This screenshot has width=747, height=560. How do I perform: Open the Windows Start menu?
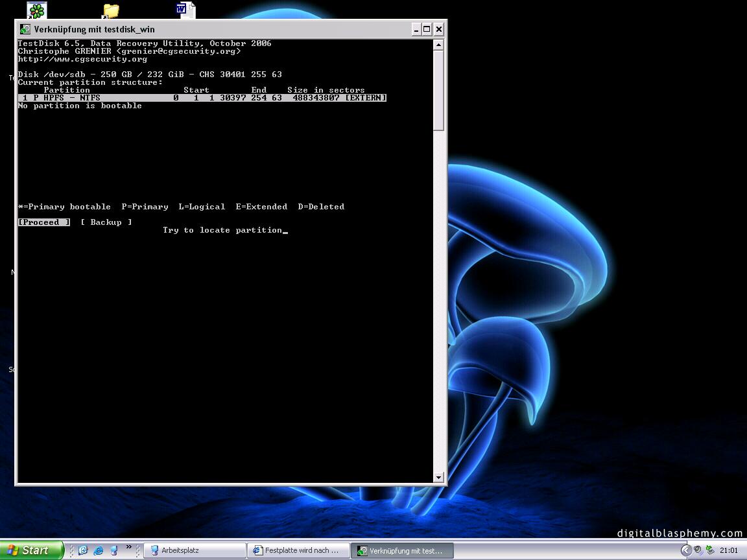pyautogui.click(x=31, y=550)
